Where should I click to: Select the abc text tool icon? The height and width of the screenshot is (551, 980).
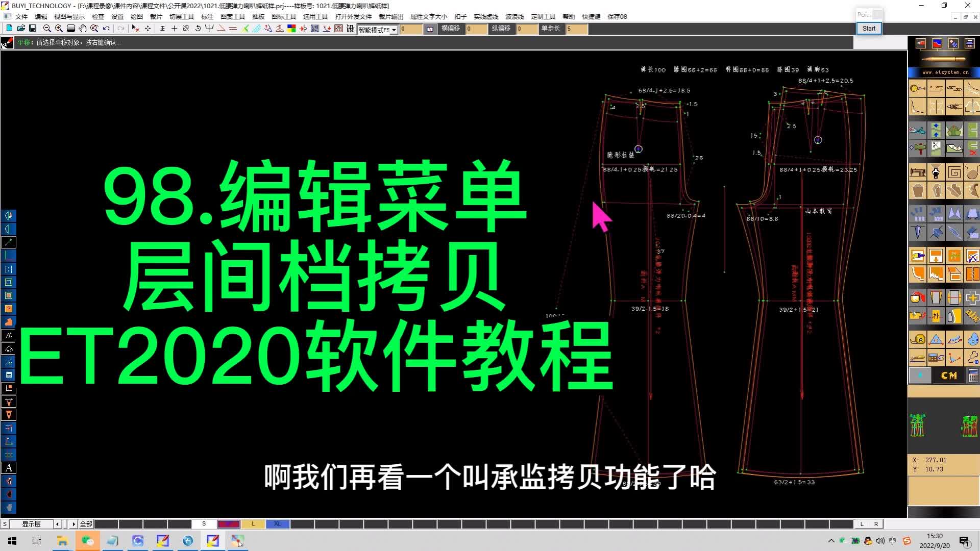[x=972, y=316]
